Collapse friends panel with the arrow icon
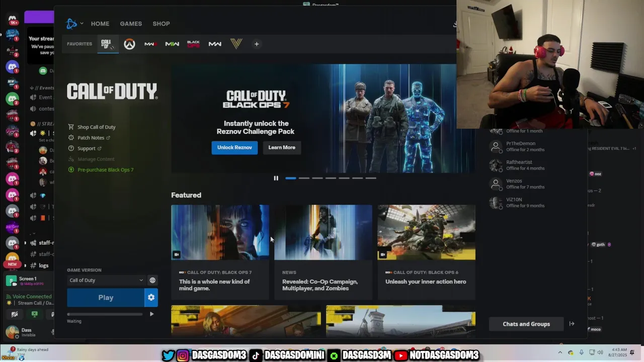644x362 pixels. [572, 324]
